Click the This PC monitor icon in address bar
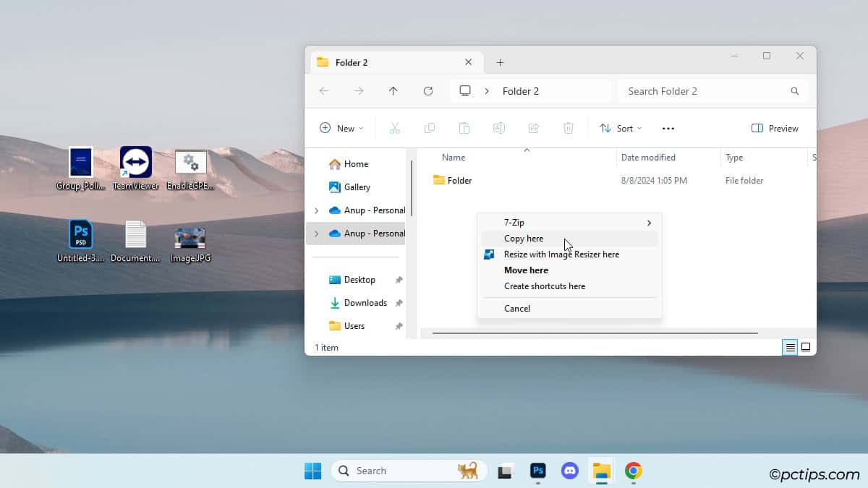The image size is (868, 488). (x=465, y=91)
